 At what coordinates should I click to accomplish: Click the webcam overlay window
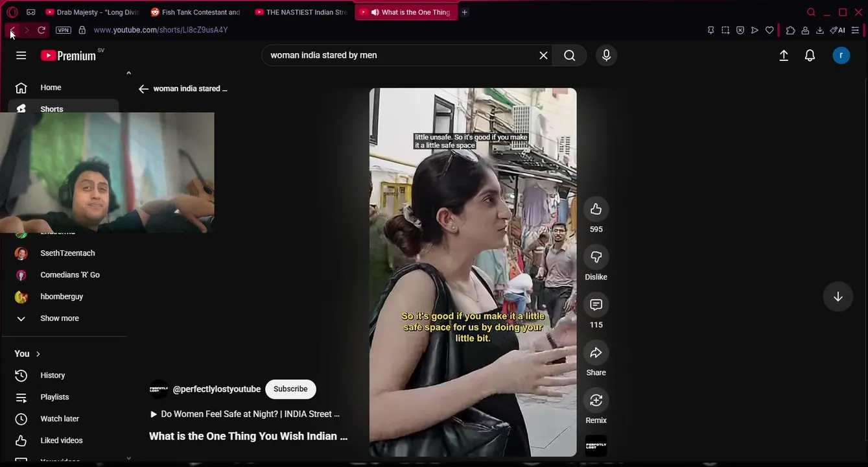pos(107,173)
